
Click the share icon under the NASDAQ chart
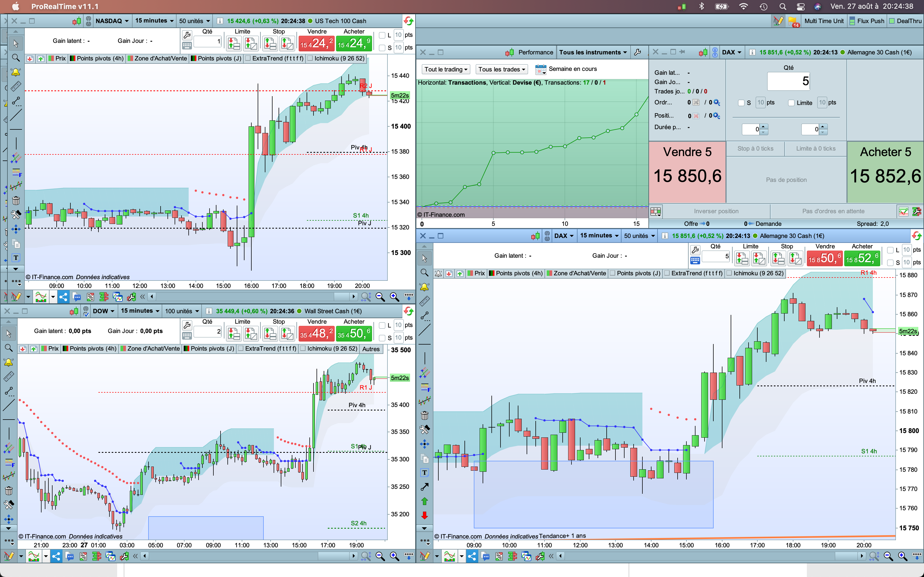63,296
